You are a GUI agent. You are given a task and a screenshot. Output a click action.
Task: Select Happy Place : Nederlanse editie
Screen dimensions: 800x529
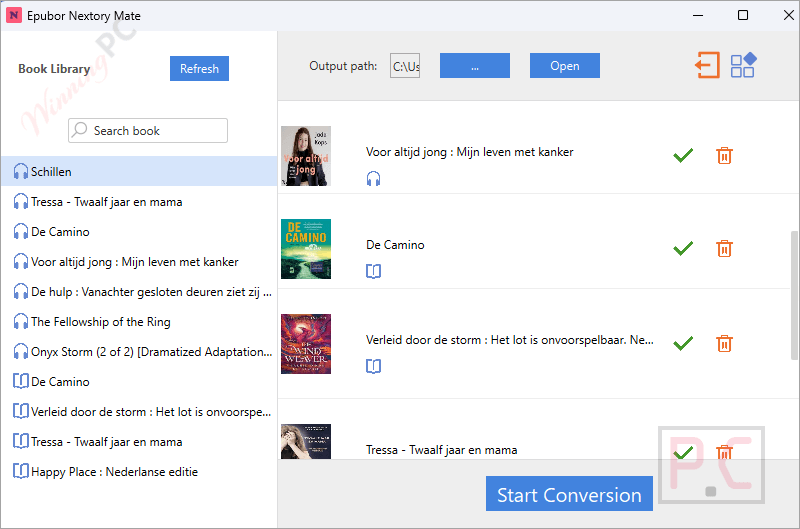pos(139,472)
